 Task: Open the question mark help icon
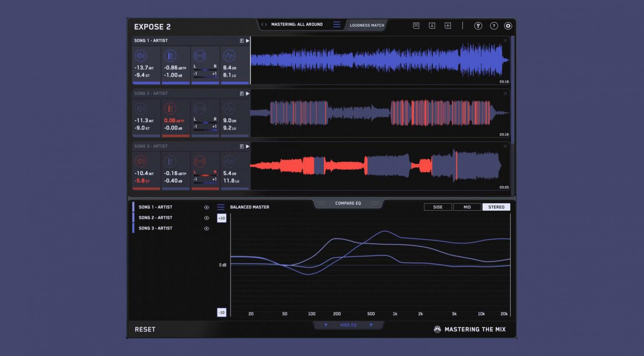(494, 26)
